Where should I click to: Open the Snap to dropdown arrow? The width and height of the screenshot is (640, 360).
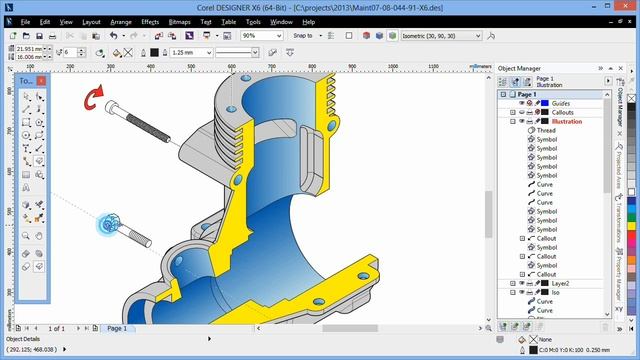click(320, 36)
